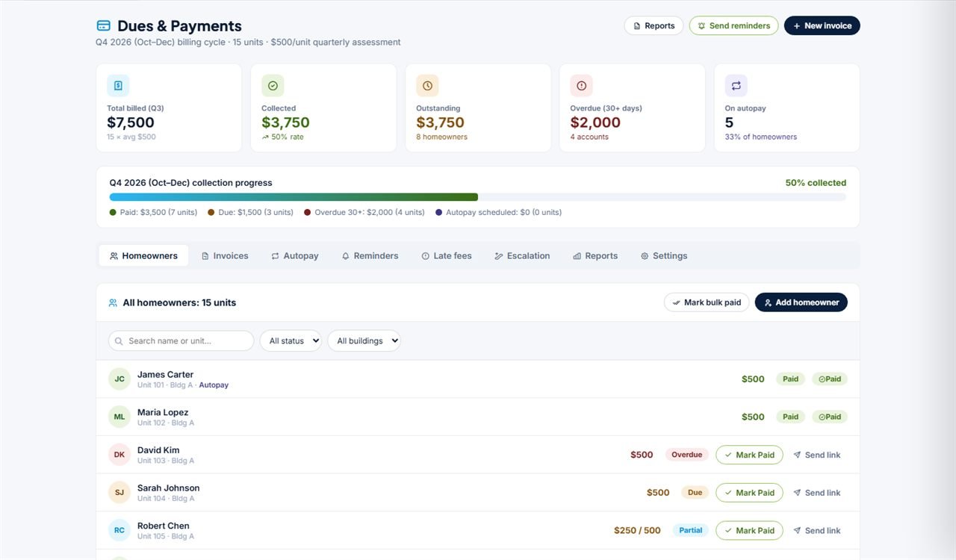
Task: Click the SJ avatar for Sarah Johnson
Action: pos(119,493)
